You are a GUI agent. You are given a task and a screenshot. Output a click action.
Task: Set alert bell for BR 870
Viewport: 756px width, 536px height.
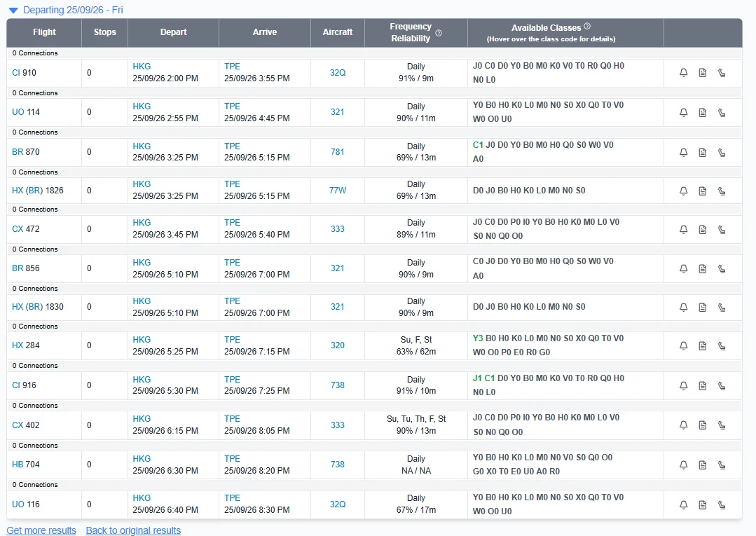[x=683, y=152]
